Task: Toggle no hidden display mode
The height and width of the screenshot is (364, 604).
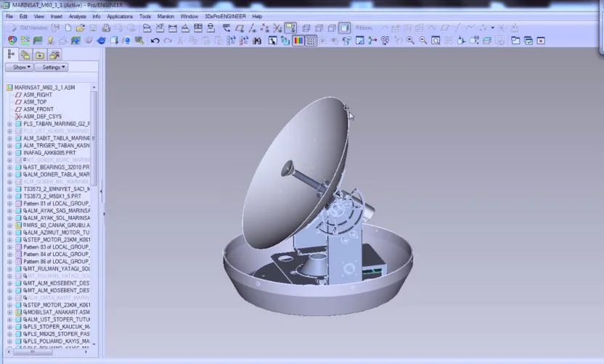Action: click(x=332, y=28)
